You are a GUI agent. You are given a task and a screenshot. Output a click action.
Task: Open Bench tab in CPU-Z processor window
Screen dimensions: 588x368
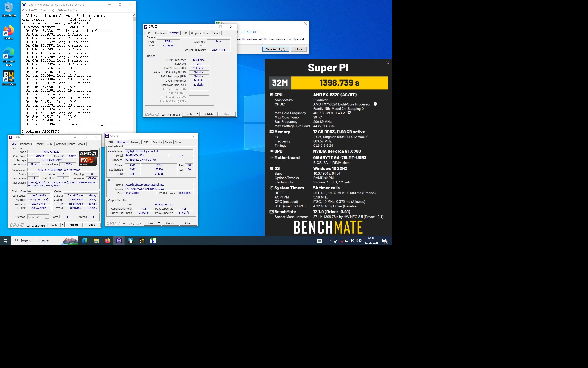(x=72, y=144)
